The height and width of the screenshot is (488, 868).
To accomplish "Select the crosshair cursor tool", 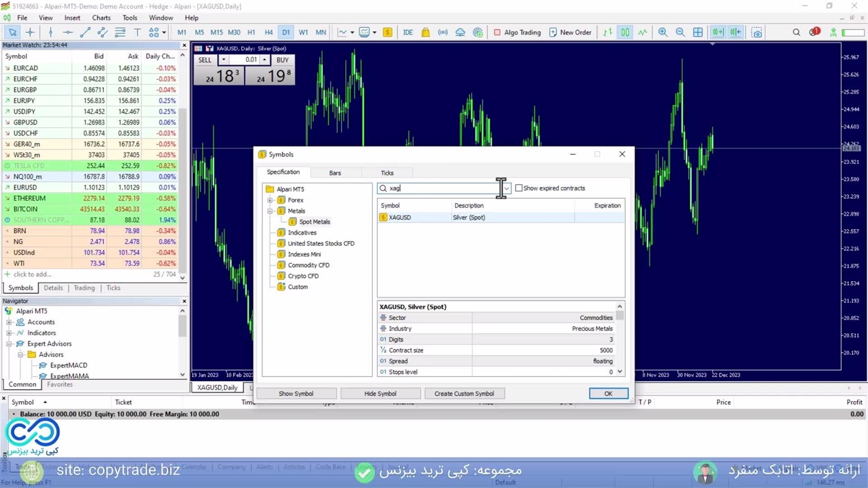I will pos(30,32).
